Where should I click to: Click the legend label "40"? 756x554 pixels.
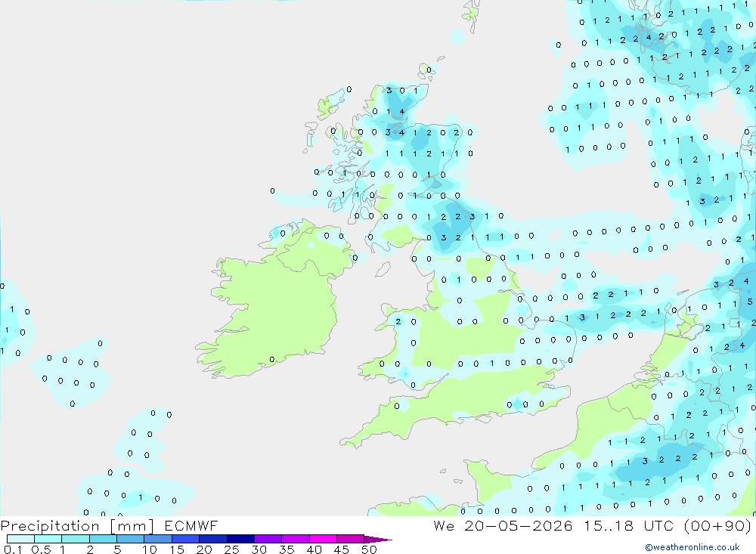pyautogui.click(x=314, y=549)
